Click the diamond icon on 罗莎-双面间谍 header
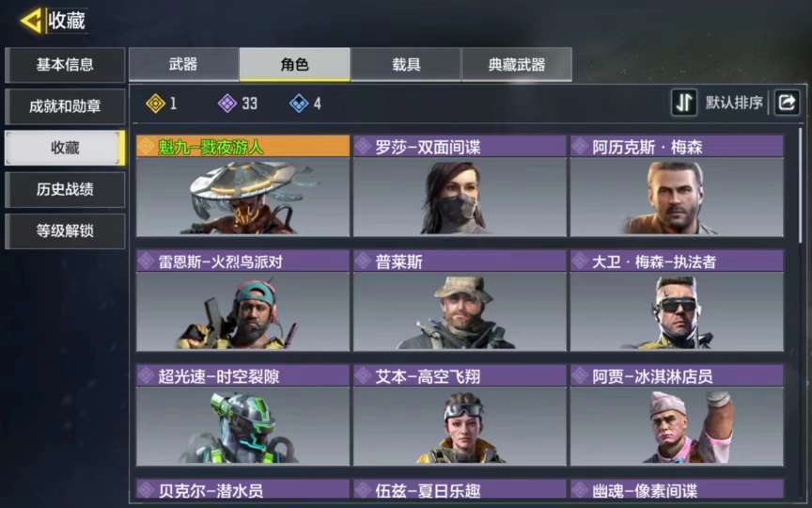The image size is (812, 508). click(x=363, y=147)
